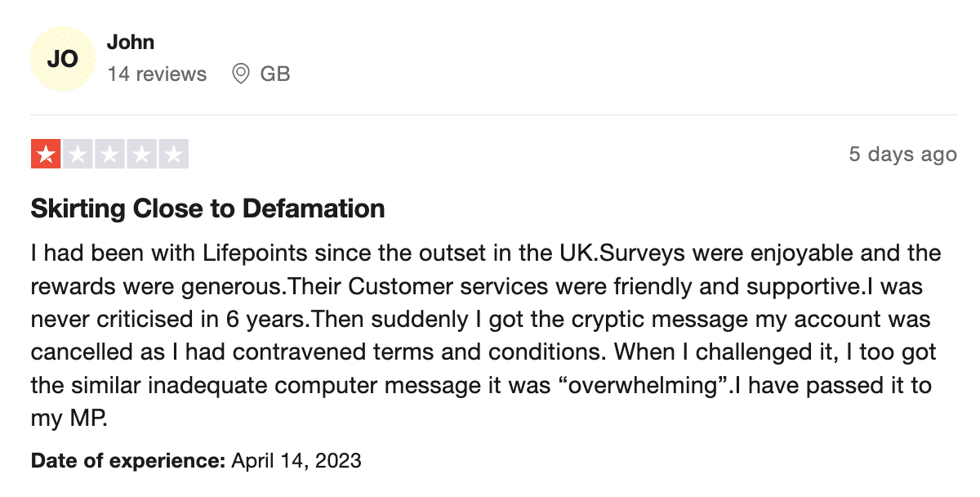Click the fifth grey rating star
Image resolution: width=980 pixels, height=497 pixels.
point(174,154)
